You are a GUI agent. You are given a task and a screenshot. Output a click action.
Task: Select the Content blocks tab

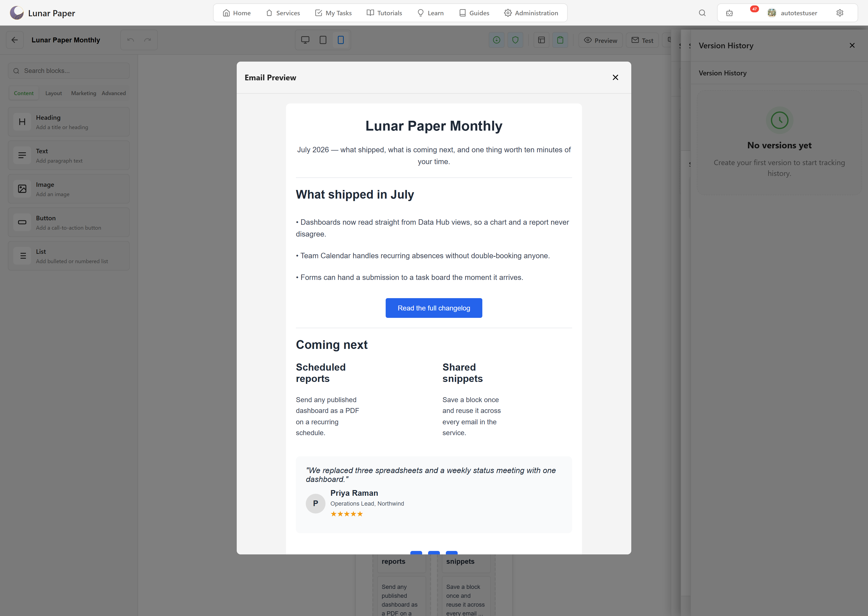tap(23, 93)
